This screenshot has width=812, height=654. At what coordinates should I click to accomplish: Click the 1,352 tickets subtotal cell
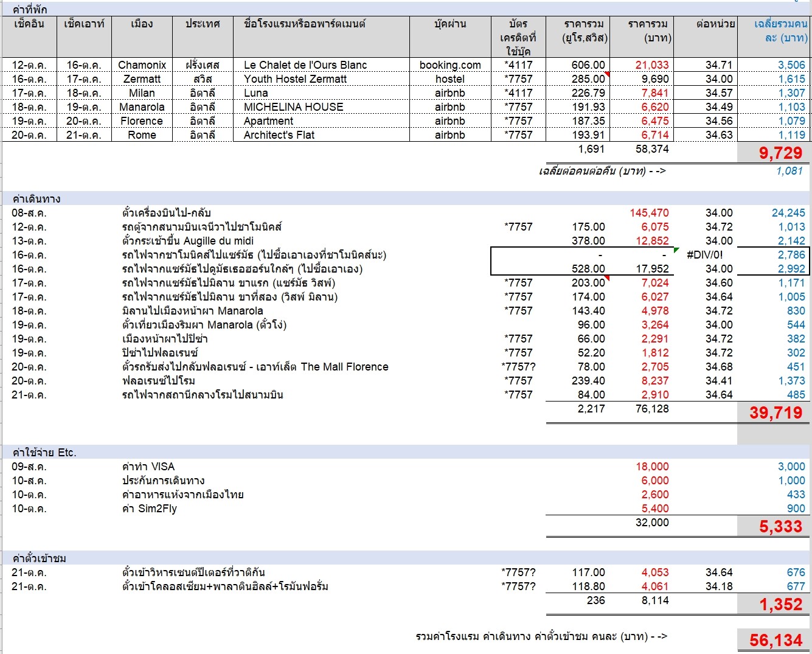coord(774,604)
